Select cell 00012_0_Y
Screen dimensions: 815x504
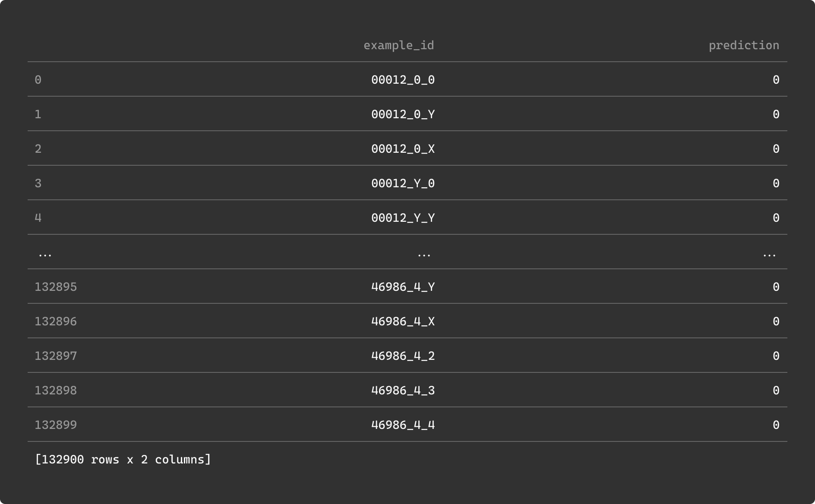[x=403, y=114]
